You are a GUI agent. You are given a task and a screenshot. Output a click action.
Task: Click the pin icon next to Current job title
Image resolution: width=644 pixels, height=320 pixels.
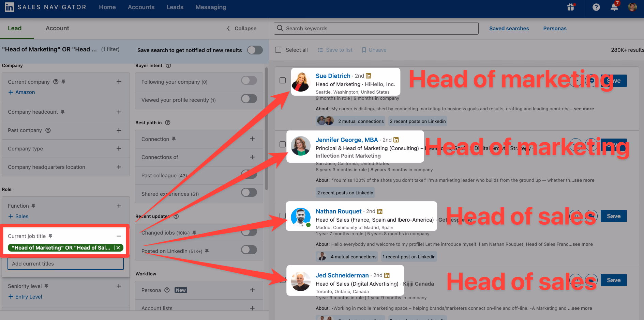coord(50,236)
